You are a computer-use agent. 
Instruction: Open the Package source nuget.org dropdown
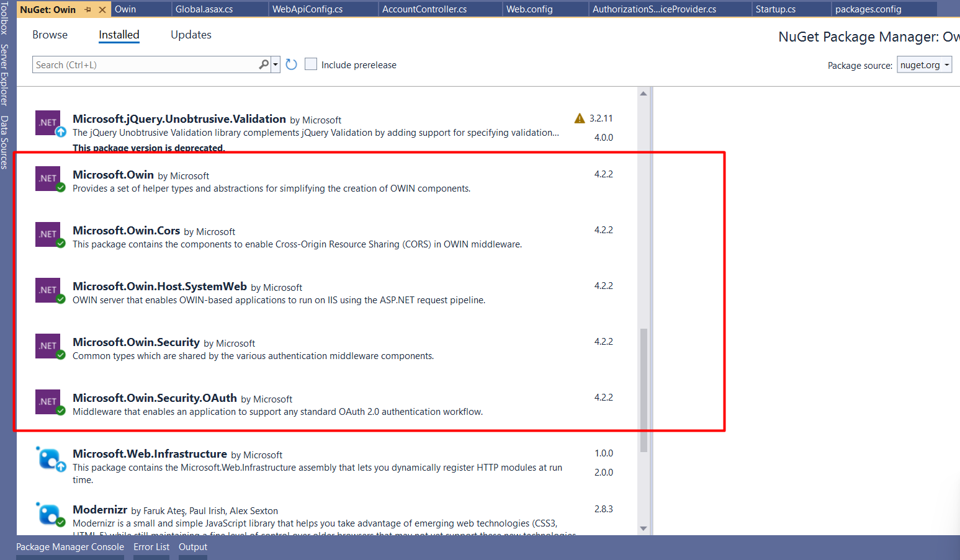pyautogui.click(x=924, y=64)
